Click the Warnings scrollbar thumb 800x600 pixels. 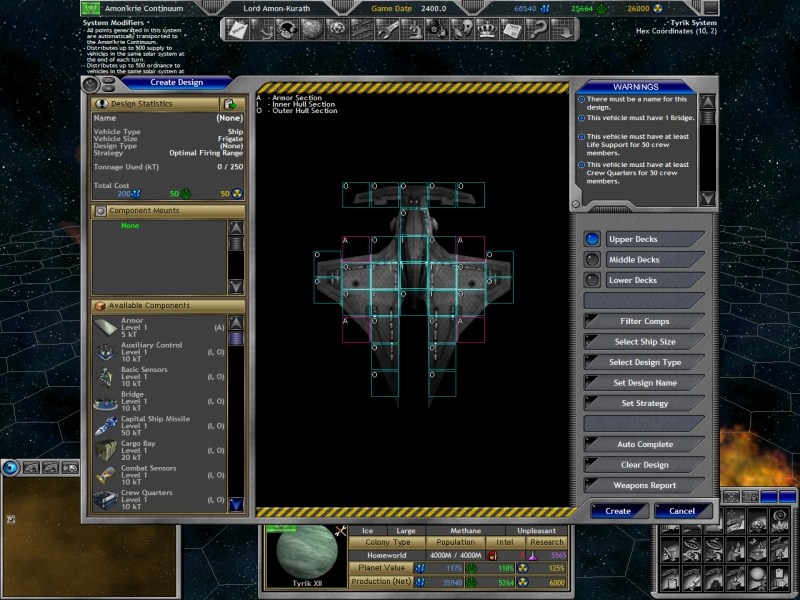point(707,118)
